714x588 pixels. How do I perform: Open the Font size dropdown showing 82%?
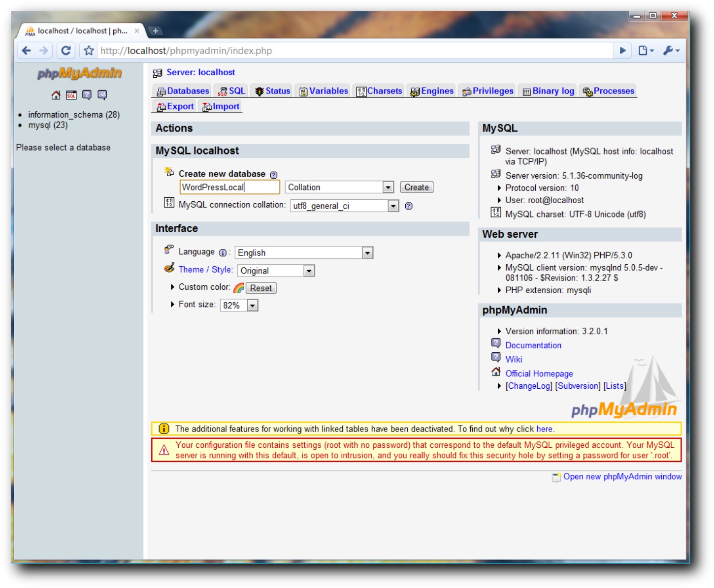(239, 306)
